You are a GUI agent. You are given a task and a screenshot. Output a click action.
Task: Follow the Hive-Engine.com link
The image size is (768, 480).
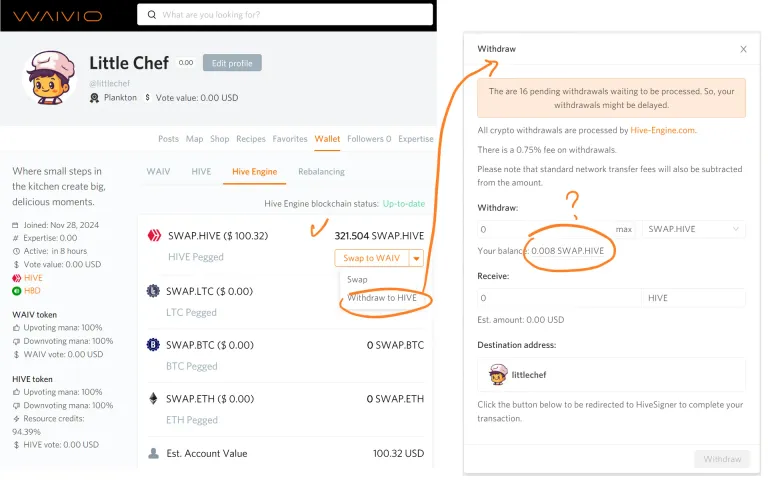[662, 130]
